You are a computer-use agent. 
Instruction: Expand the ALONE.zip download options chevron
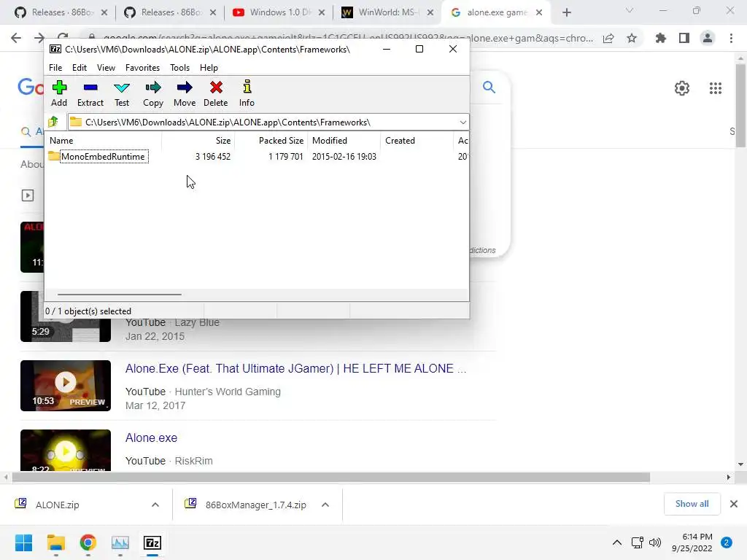click(155, 505)
